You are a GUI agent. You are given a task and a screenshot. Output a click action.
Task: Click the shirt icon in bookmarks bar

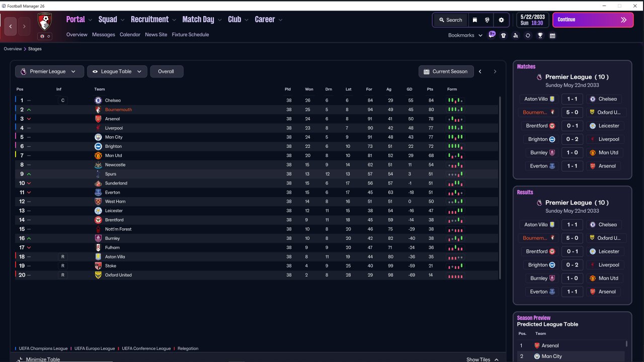click(504, 36)
